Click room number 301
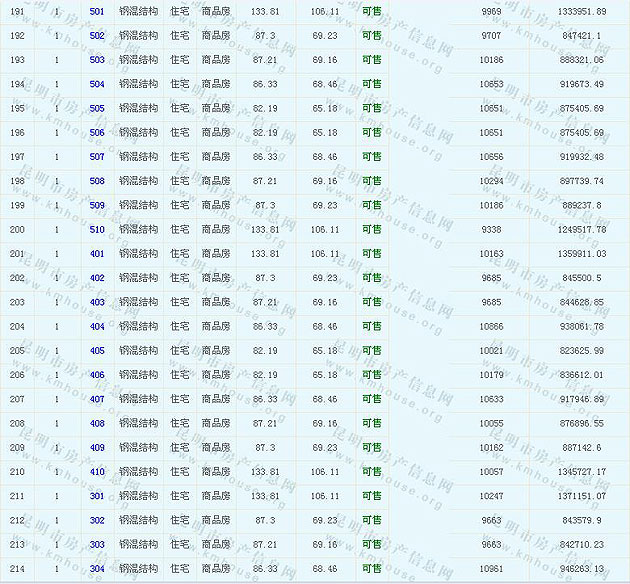 tap(96, 496)
